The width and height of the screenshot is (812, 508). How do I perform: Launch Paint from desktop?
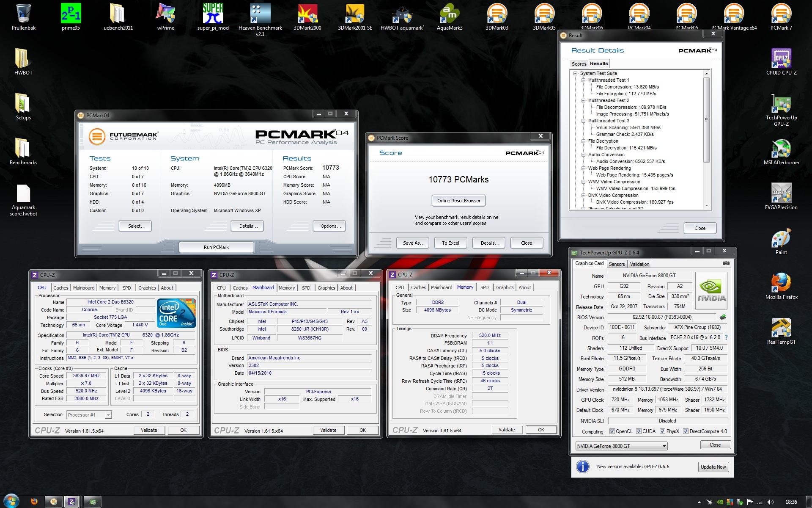click(781, 241)
